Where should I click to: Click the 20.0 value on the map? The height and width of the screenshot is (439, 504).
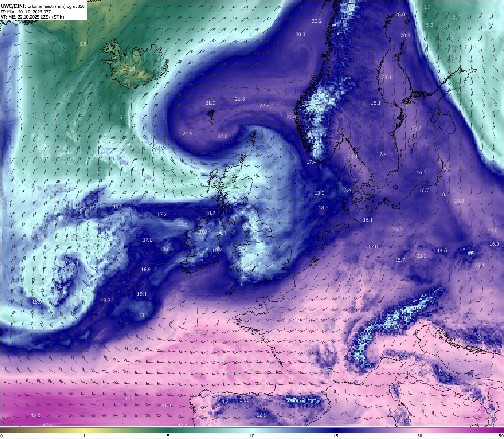[x=400, y=15]
